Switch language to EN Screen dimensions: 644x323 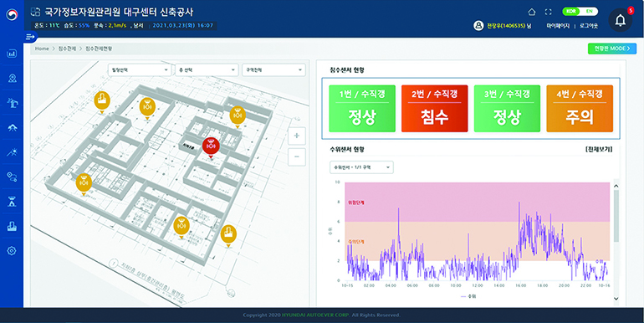(x=589, y=12)
